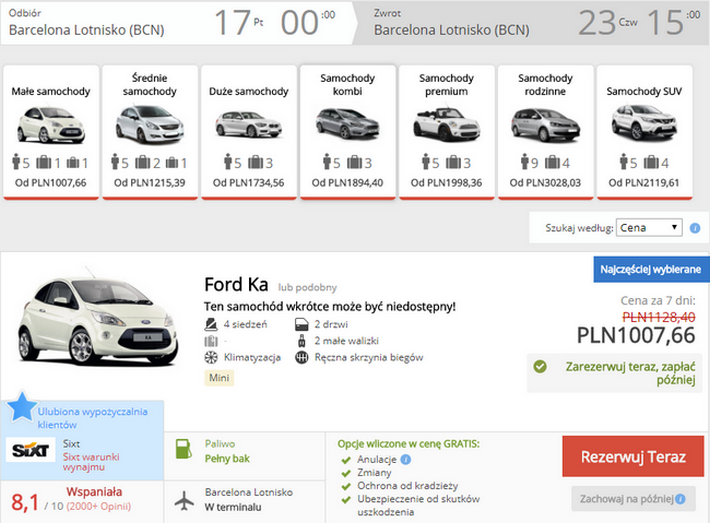Select the Samochody SUV category tab
Screen dimensions: 710x523
point(644,132)
